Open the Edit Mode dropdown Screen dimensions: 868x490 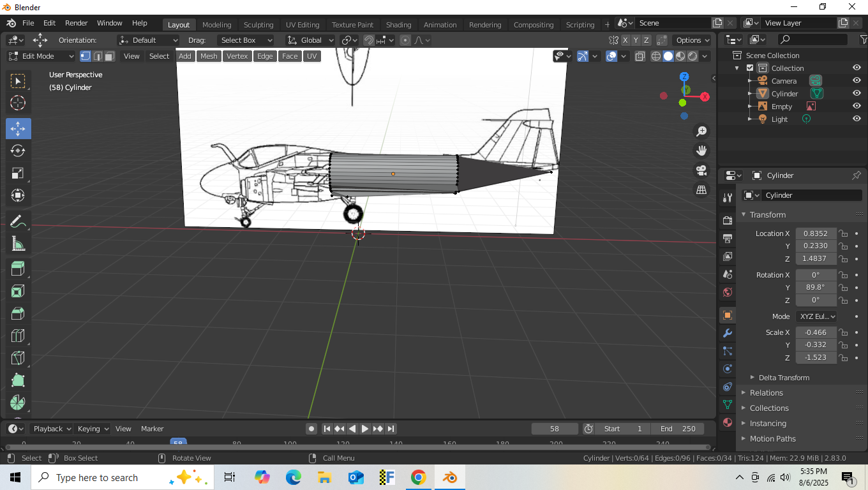click(41, 56)
